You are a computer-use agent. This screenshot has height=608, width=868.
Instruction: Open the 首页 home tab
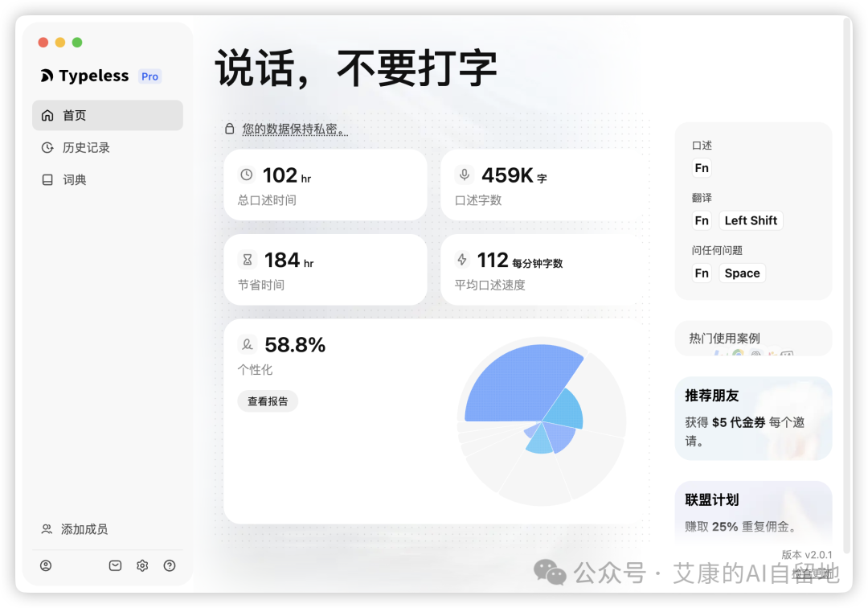click(x=108, y=115)
